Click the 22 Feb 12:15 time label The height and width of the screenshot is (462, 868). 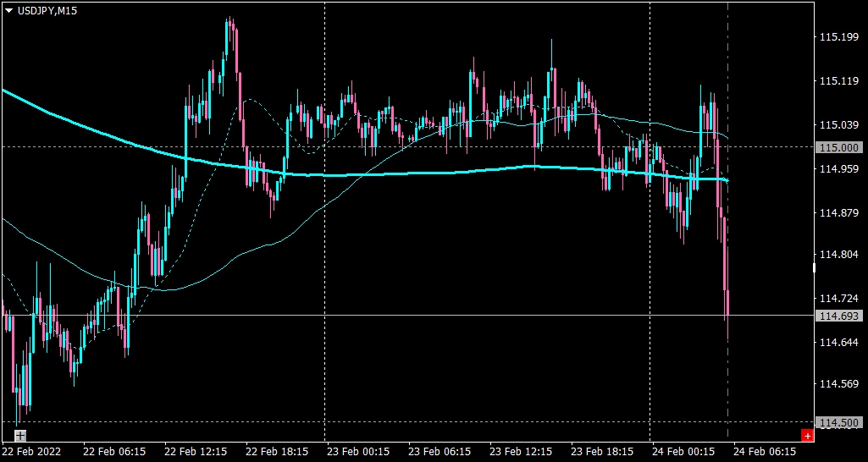pos(196,452)
